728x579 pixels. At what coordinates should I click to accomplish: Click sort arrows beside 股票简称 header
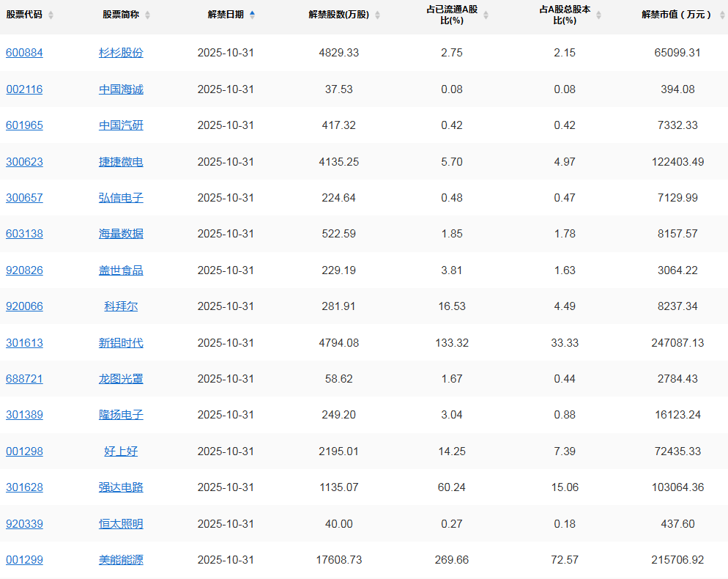pos(147,15)
